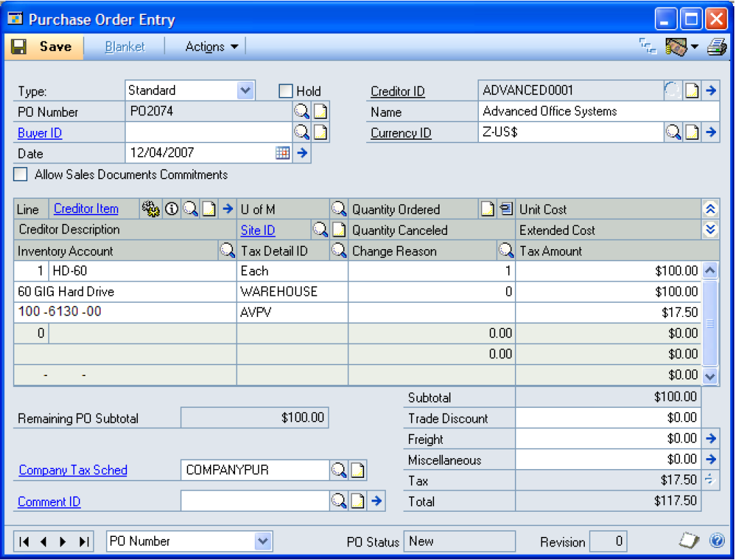The image size is (735, 560).
Task: Click the Comment ID input field
Action: [x=255, y=502]
